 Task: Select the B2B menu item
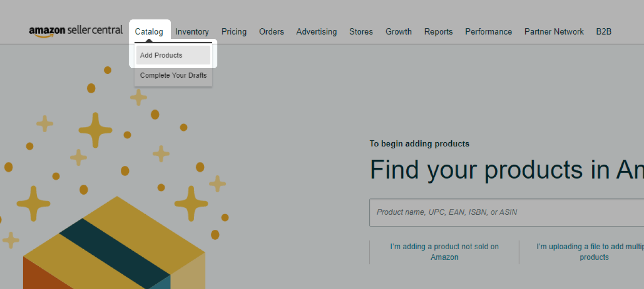pos(603,32)
